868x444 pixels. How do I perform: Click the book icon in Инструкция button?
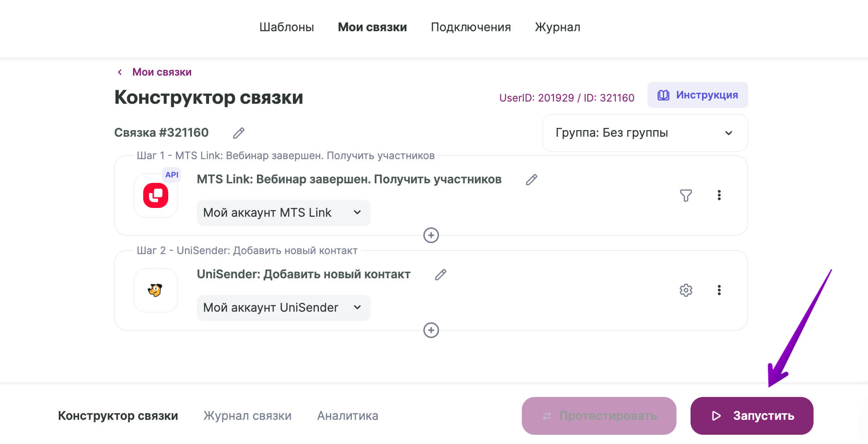(663, 95)
